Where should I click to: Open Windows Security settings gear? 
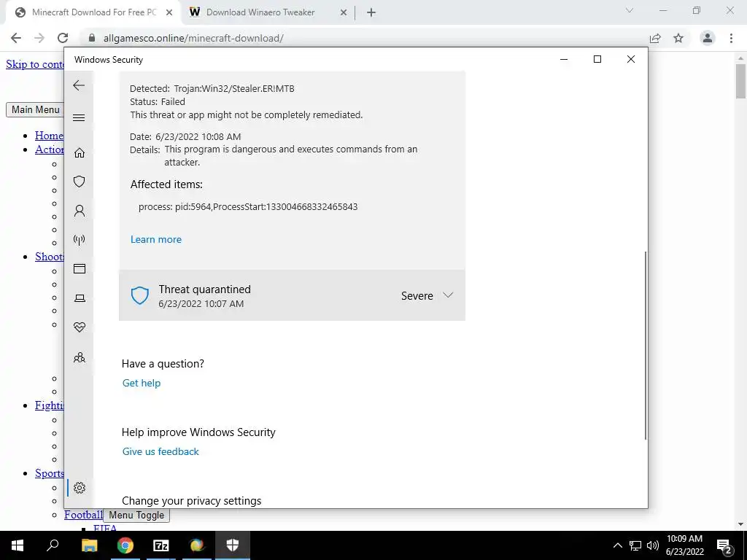[79, 488]
